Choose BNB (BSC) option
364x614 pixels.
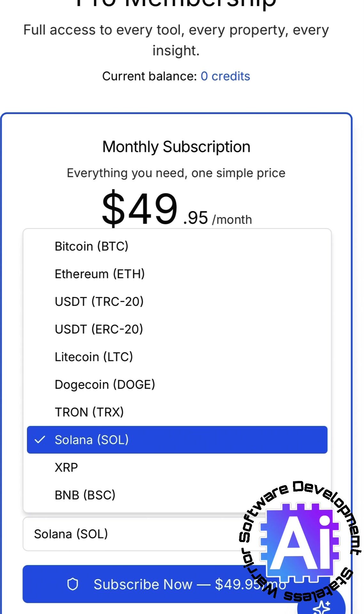pyautogui.click(x=85, y=495)
